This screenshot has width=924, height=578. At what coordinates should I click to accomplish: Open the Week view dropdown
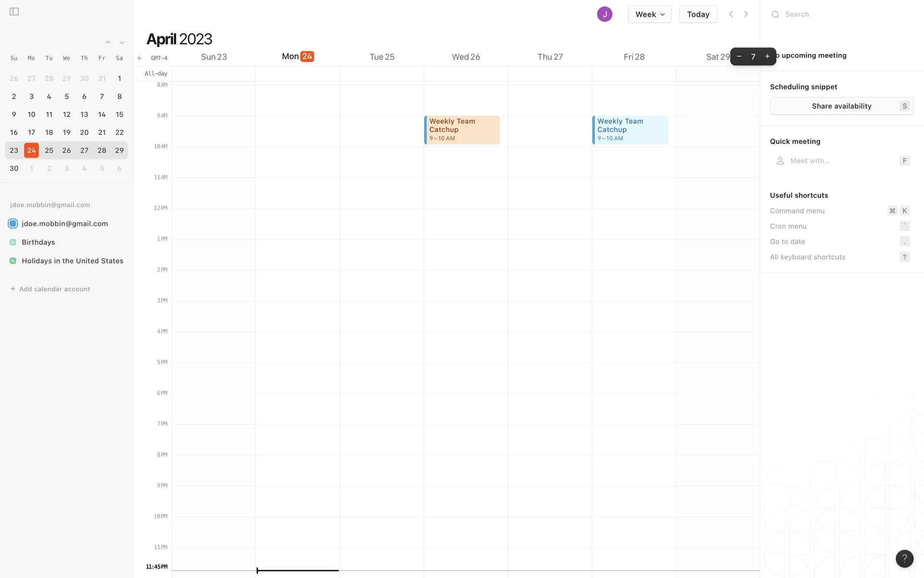[x=649, y=14]
